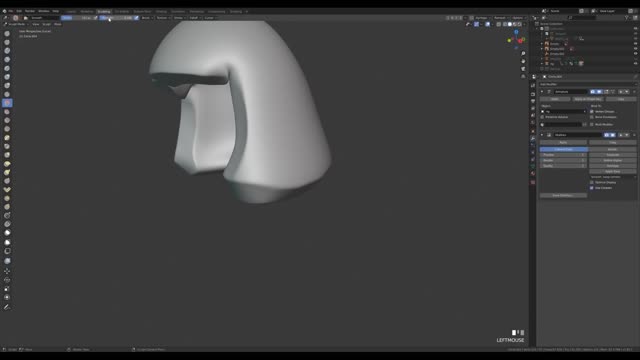Toggle Use Creases checkbox
Screen dimensions: 640x360
click(x=591, y=188)
